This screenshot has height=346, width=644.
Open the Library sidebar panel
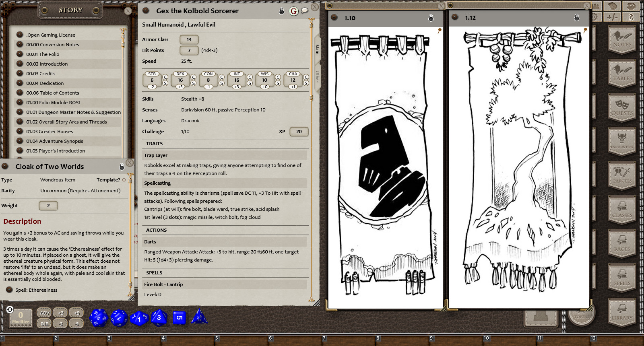click(622, 312)
